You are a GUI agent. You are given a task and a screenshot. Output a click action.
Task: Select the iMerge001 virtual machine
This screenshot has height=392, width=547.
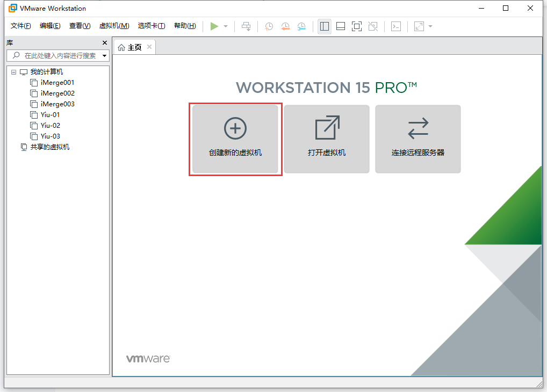tap(57, 83)
